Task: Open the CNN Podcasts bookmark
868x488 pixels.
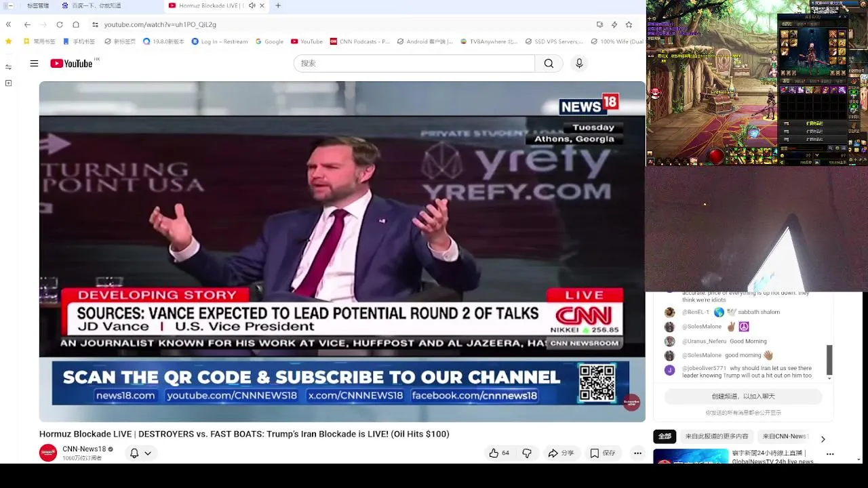Action: [360, 41]
